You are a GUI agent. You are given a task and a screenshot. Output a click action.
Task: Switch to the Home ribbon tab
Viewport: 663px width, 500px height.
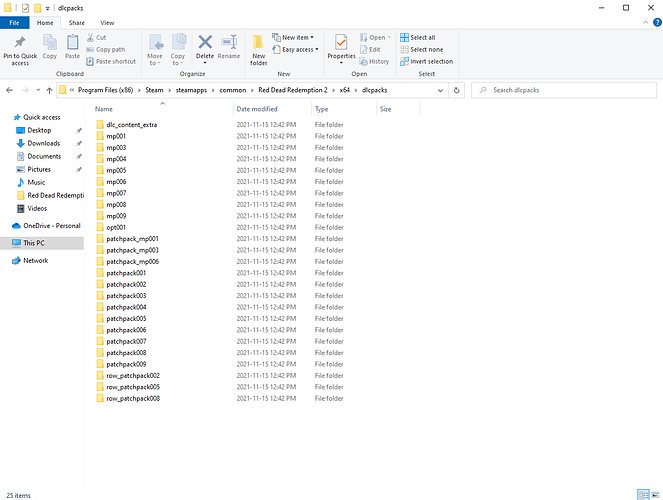click(x=45, y=23)
